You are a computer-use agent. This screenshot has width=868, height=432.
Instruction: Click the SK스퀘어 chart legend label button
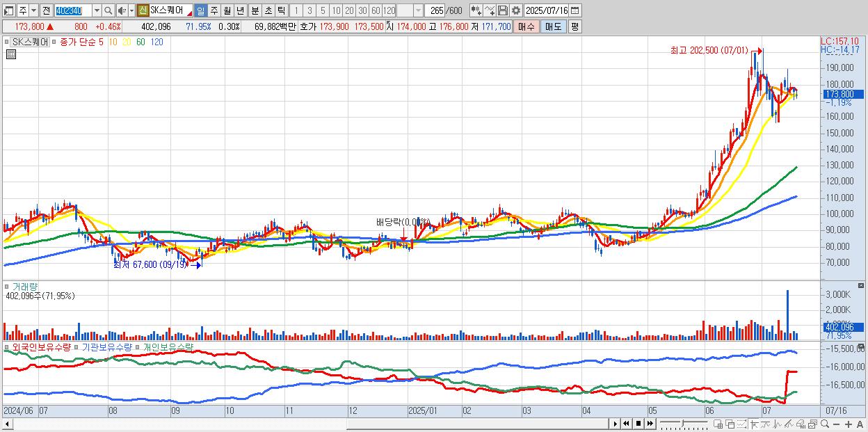tap(30, 42)
